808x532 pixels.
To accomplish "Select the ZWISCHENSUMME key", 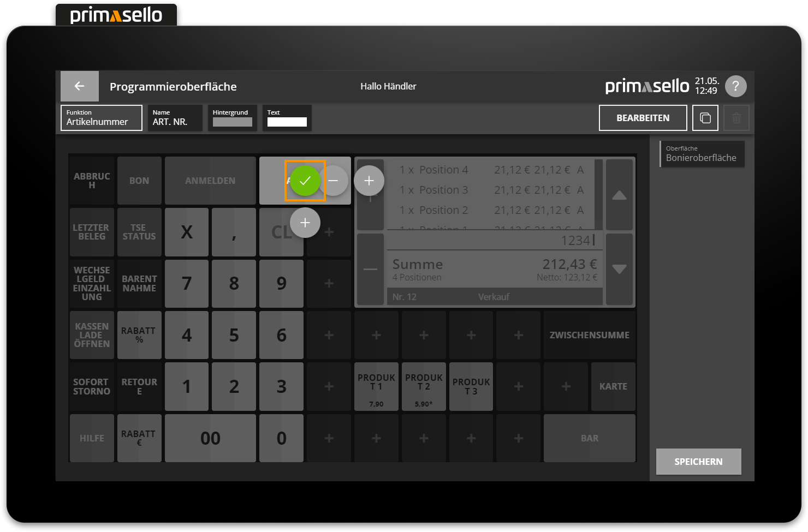I will [589, 335].
